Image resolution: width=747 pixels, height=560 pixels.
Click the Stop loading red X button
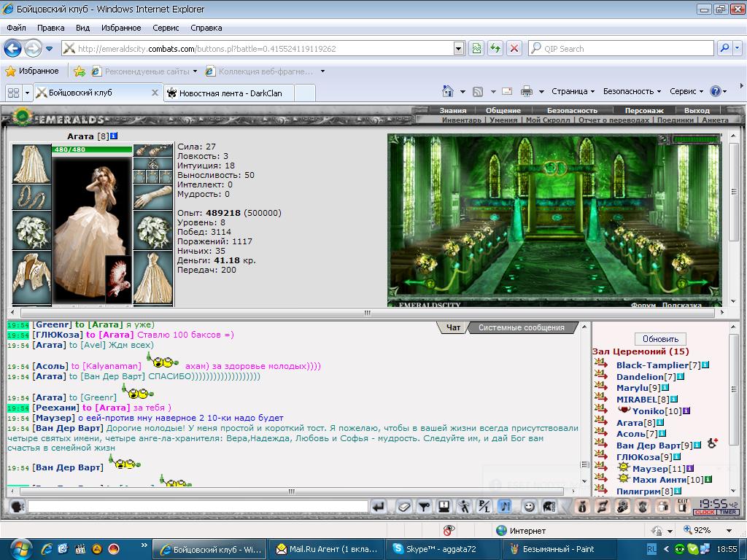(514, 48)
